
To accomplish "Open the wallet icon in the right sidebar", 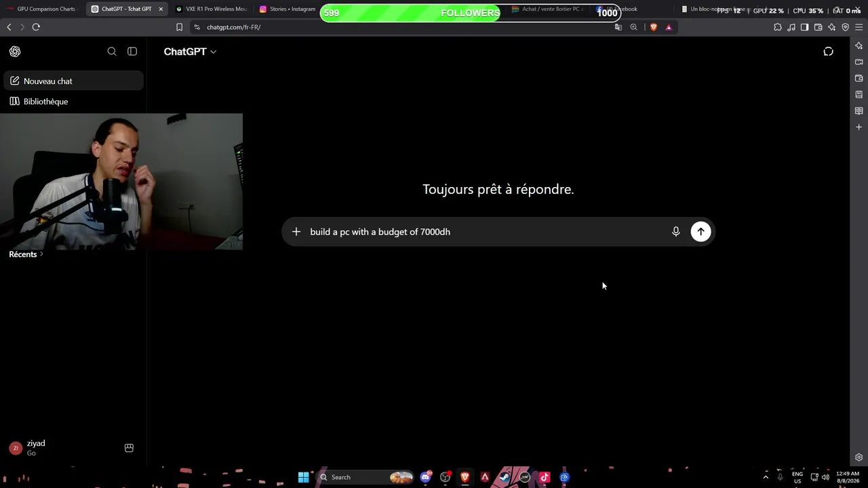I will click(859, 78).
